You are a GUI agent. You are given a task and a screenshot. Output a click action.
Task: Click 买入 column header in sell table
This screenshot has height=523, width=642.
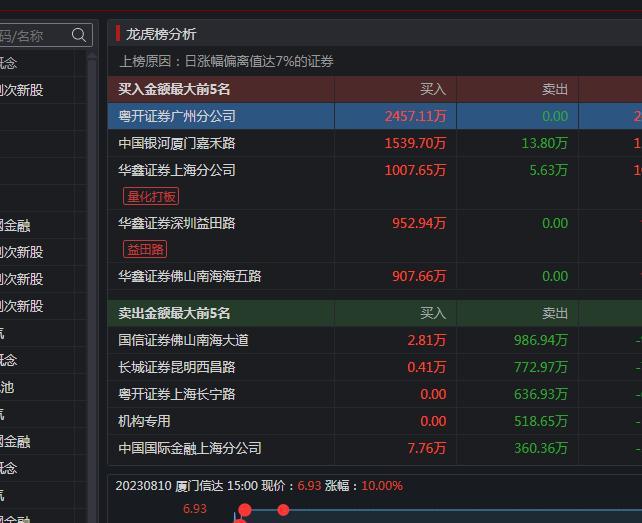tap(433, 313)
